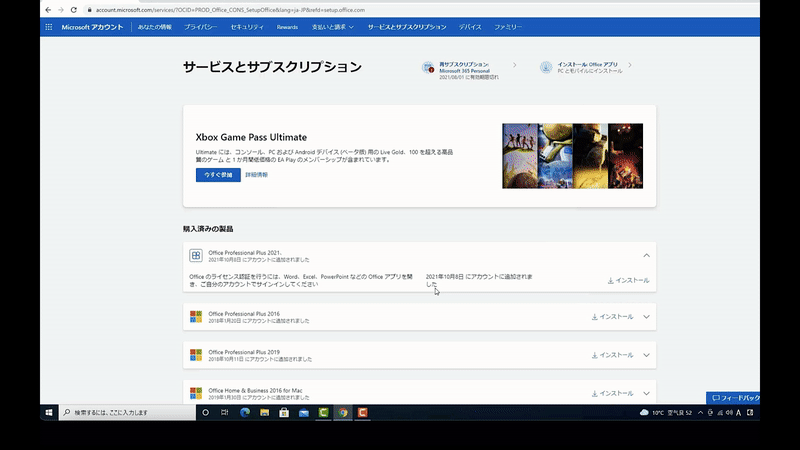Open the red recorder app in taskbar
This screenshot has width=800, height=450.
click(363, 412)
